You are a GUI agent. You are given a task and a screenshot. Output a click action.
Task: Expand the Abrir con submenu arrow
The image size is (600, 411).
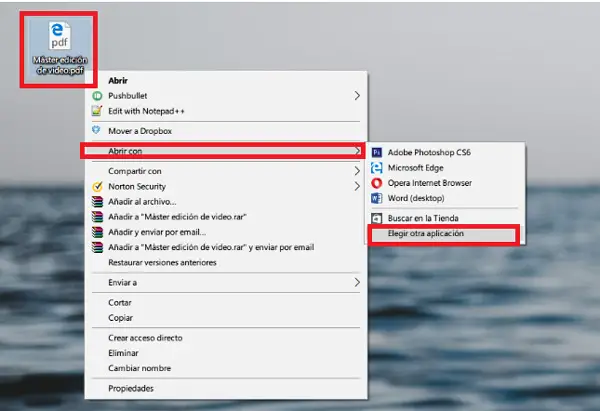pyautogui.click(x=358, y=151)
